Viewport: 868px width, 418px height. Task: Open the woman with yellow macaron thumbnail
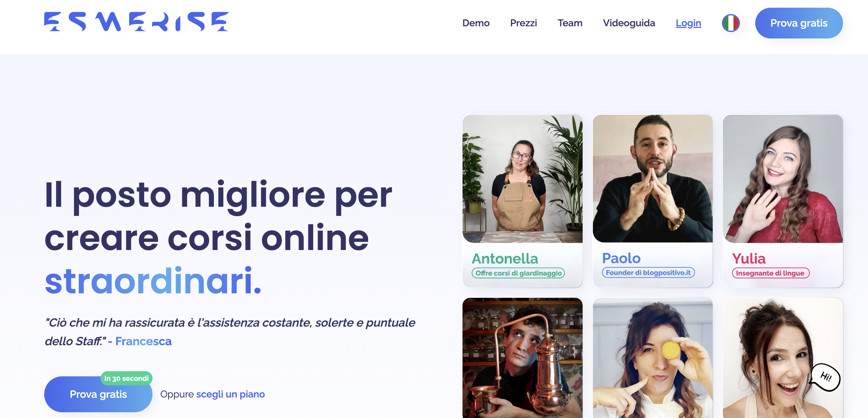click(x=652, y=358)
